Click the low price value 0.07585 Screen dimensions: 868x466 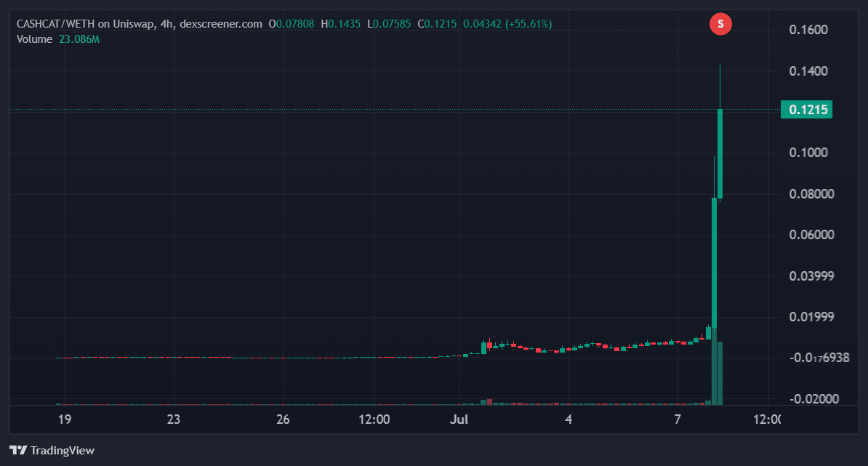point(392,24)
